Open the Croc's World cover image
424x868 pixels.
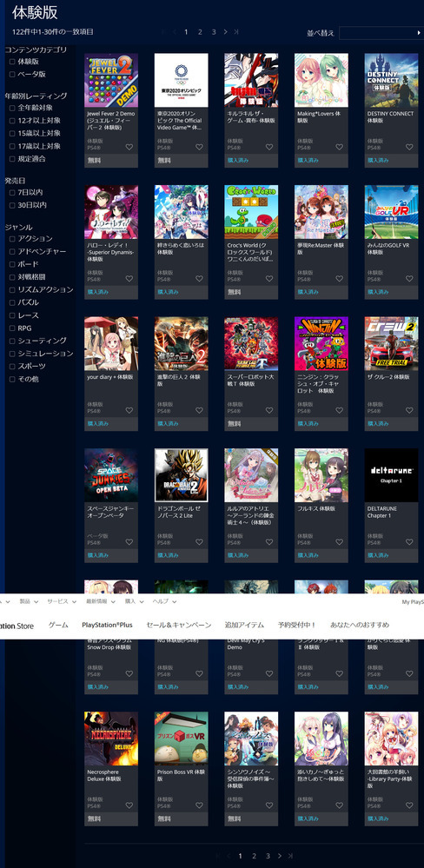tap(251, 212)
